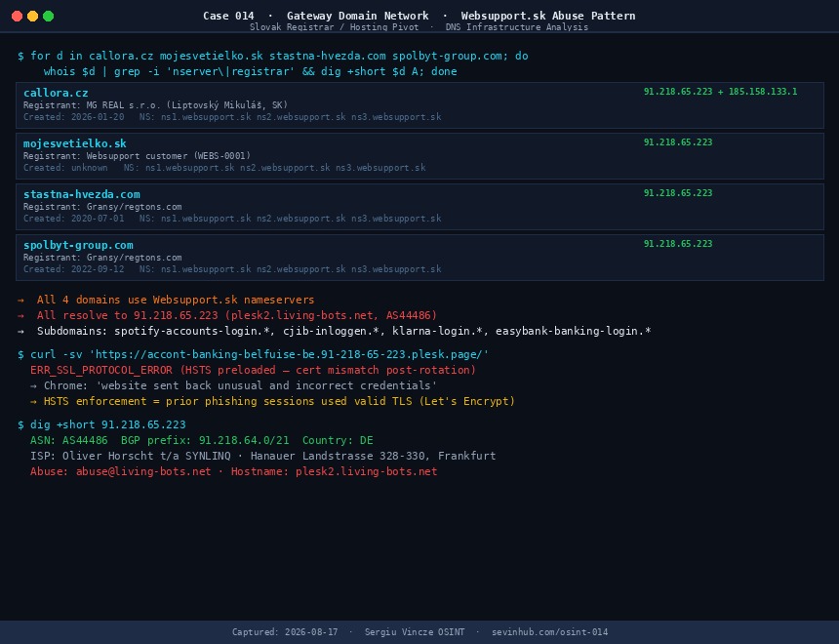
Task: Click Gransy/regtons.com registrant under spolbyt-group.com
Action: point(102,258)
